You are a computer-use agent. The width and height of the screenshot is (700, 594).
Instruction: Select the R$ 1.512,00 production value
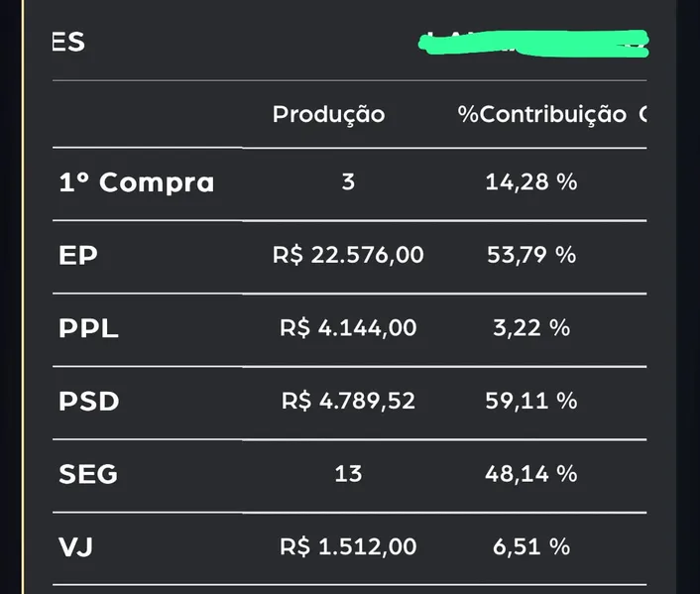(348, 546)
